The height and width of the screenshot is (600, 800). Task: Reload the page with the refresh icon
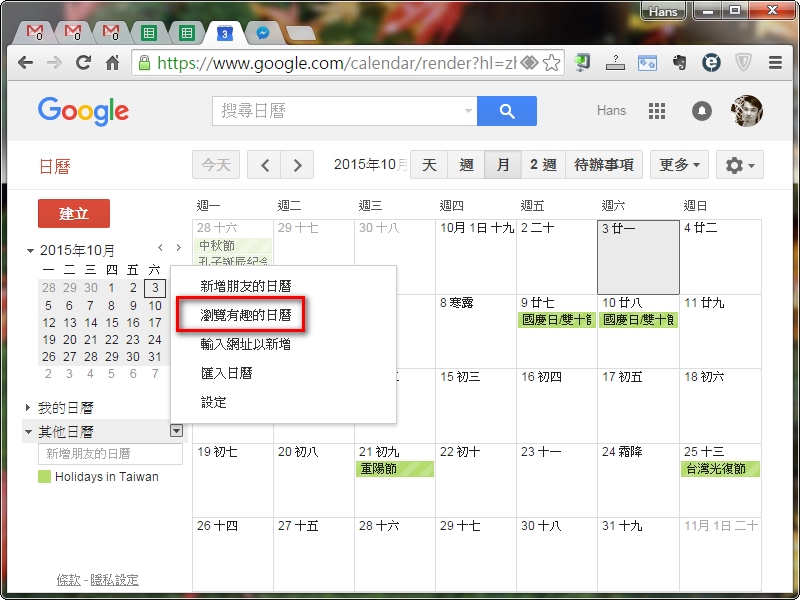(x=84, y=62)
